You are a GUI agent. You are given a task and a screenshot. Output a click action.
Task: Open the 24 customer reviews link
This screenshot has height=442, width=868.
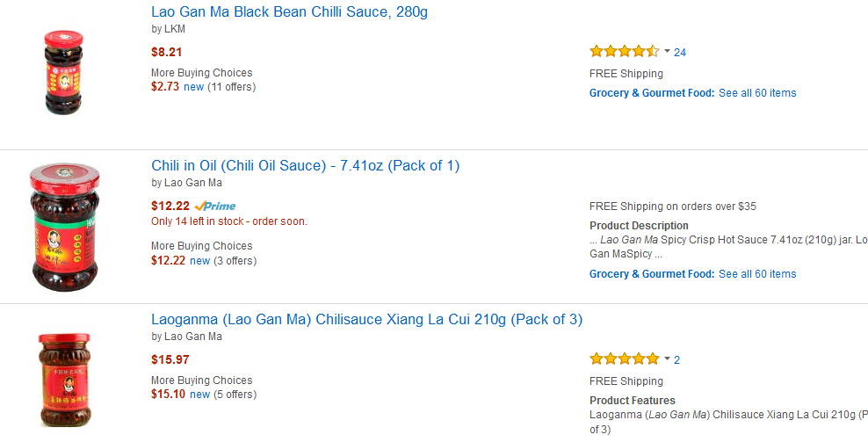680,53
